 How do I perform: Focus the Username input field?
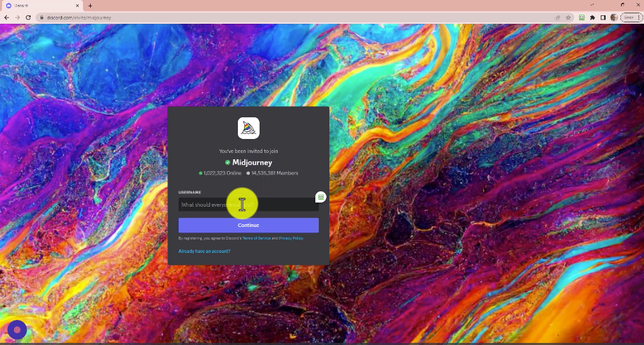click(248, 205)
